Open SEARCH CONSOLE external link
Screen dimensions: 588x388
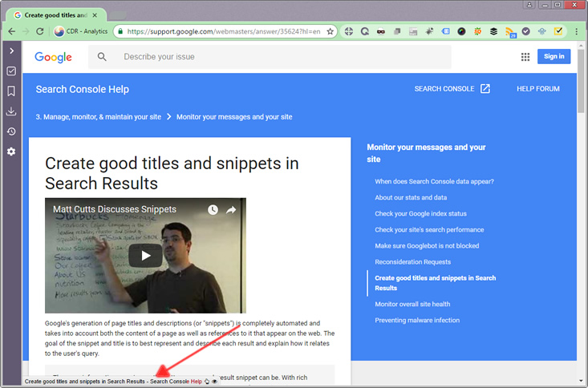[x=452, y=89]
